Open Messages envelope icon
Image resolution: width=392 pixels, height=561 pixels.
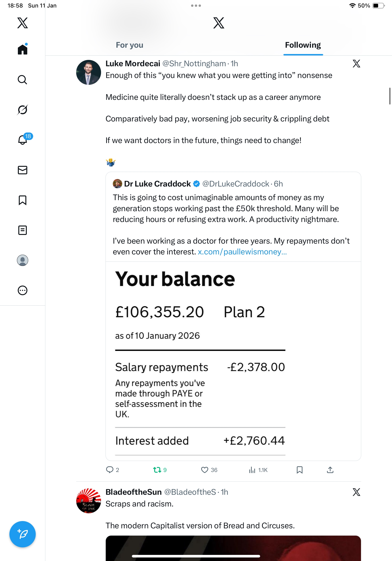click(x=23, y=170)
